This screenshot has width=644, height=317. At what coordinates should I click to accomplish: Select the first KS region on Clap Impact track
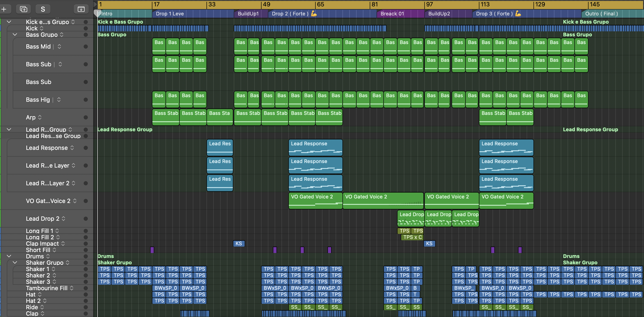tap(239, 244)
